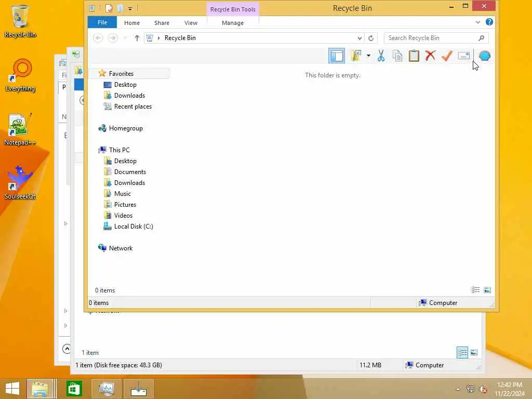Open the SoulseekQt desktop shortcut

(x=20, y=182)
